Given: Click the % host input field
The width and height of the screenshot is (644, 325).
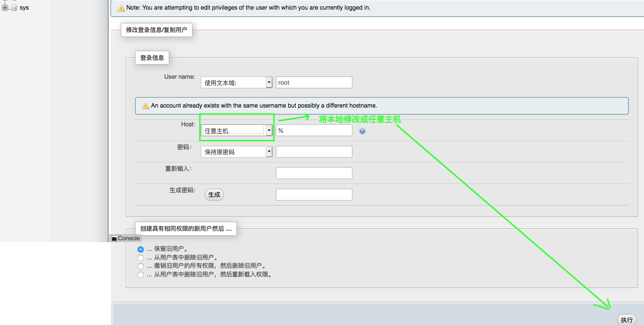Looking at the screenshot, I should (314, 130).
